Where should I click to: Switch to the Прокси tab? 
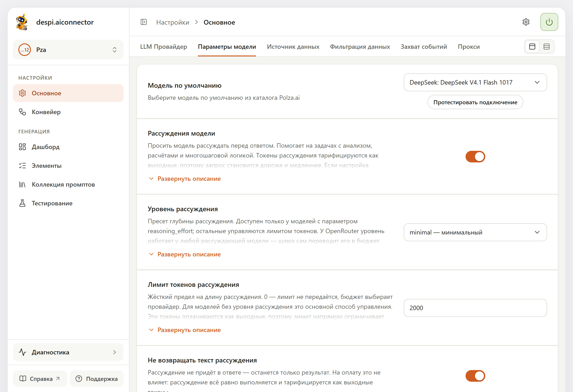coord(469,47)
